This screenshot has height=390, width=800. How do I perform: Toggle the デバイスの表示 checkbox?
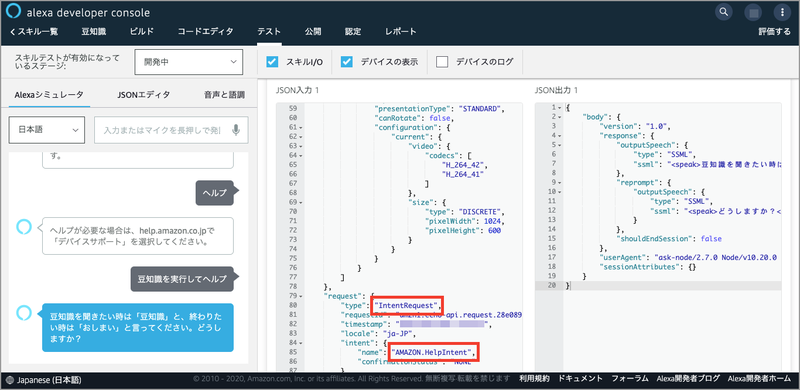[347, 62]
